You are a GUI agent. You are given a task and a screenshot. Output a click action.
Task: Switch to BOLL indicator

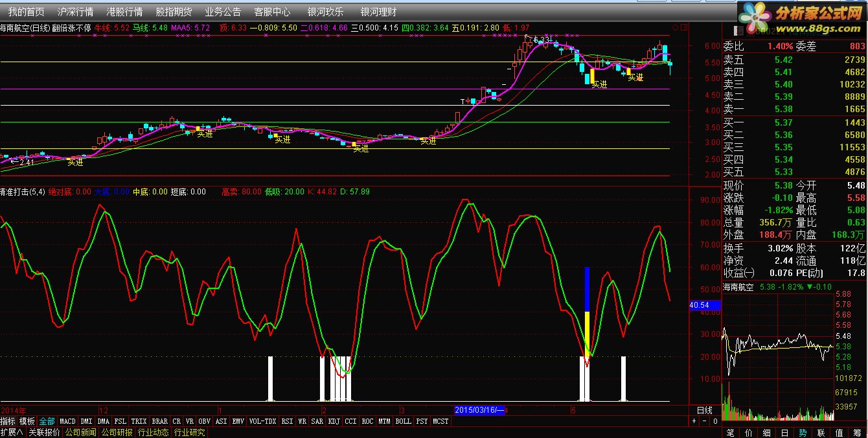point(403,421)
